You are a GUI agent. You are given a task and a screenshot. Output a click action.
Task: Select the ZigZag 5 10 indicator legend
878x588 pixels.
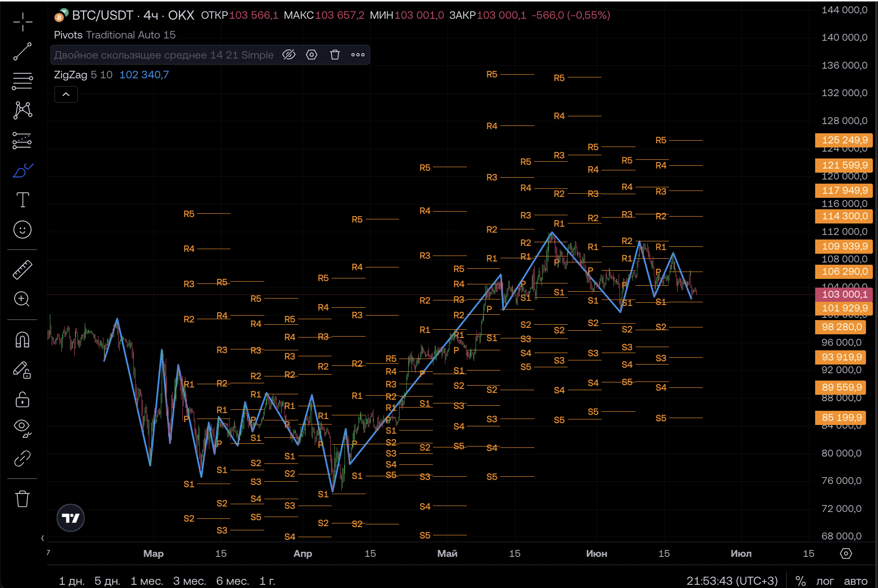tap(83, 75)
